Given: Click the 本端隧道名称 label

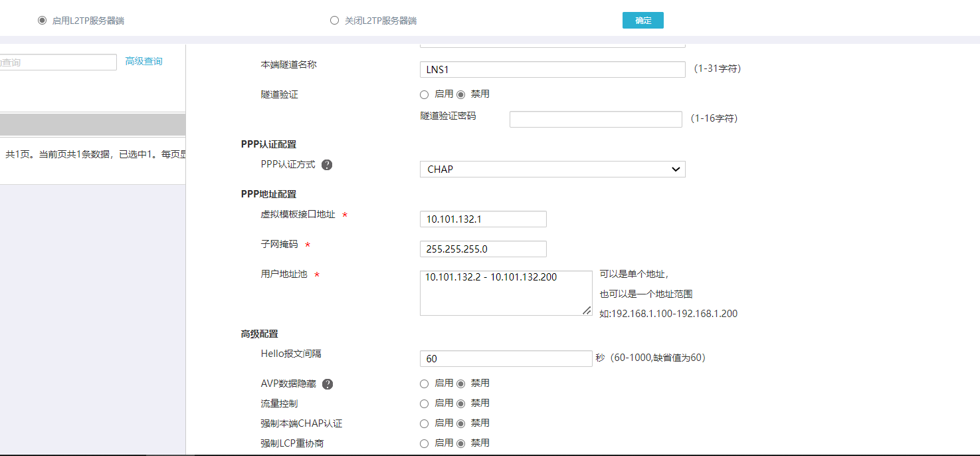Looking at the screenshot, I should 289,64.
